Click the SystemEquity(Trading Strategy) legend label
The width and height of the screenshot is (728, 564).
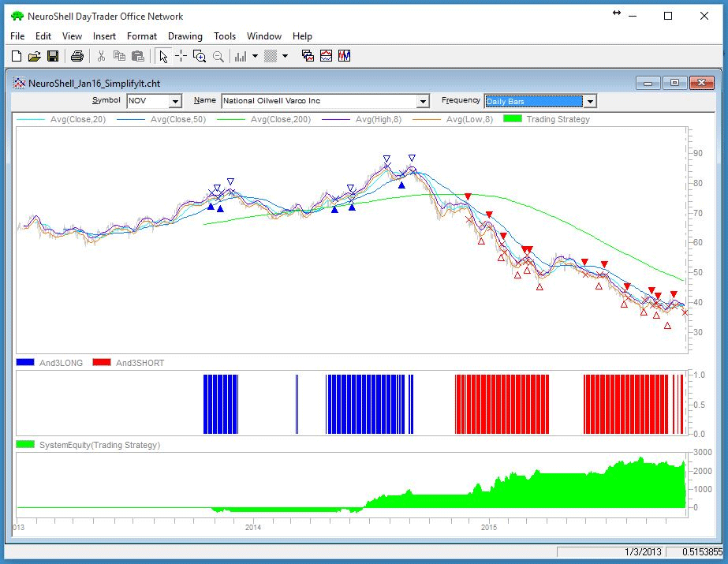click(x=99, y=445)
